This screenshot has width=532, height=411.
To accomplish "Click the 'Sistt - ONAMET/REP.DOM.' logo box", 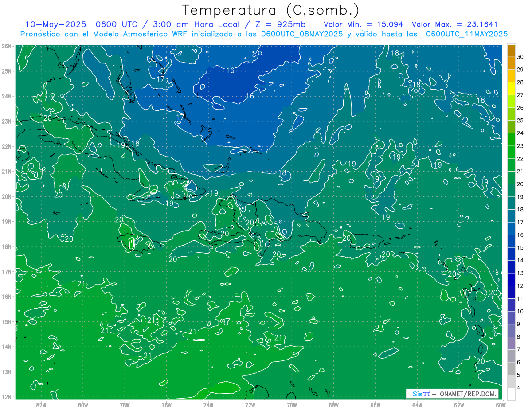I will click(452, 394).
